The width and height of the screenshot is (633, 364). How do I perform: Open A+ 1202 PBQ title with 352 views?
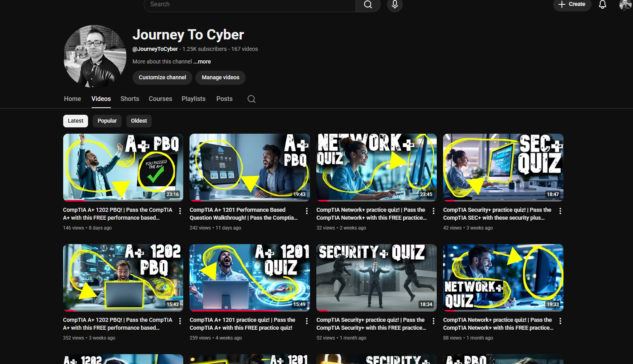click(x=118, y=324)
